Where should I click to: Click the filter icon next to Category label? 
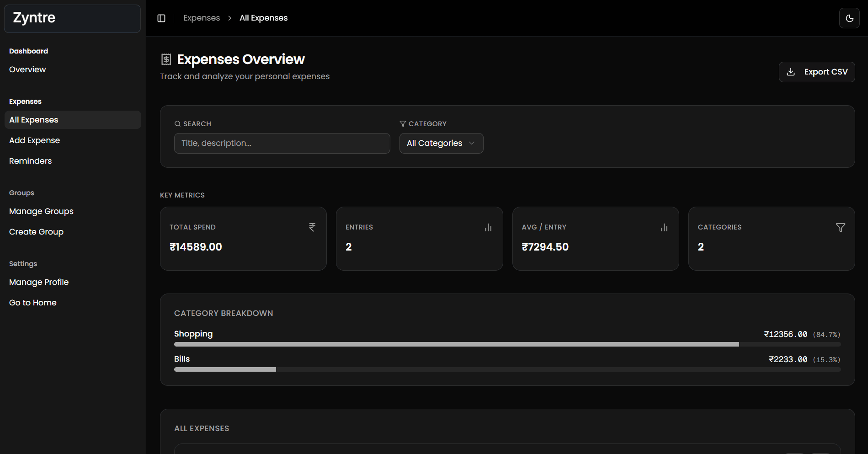coord(403,124)
